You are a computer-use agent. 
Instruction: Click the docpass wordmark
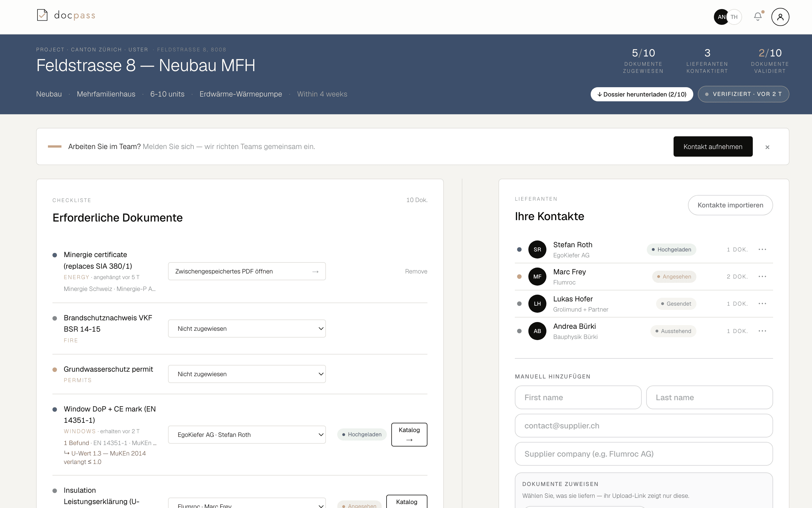pos(74,16)
